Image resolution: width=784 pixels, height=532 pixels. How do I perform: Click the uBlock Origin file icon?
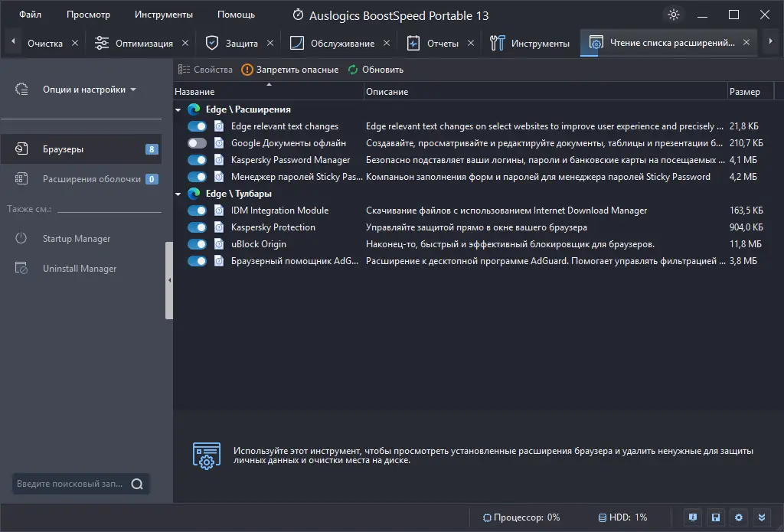click(x=219, y=243)
